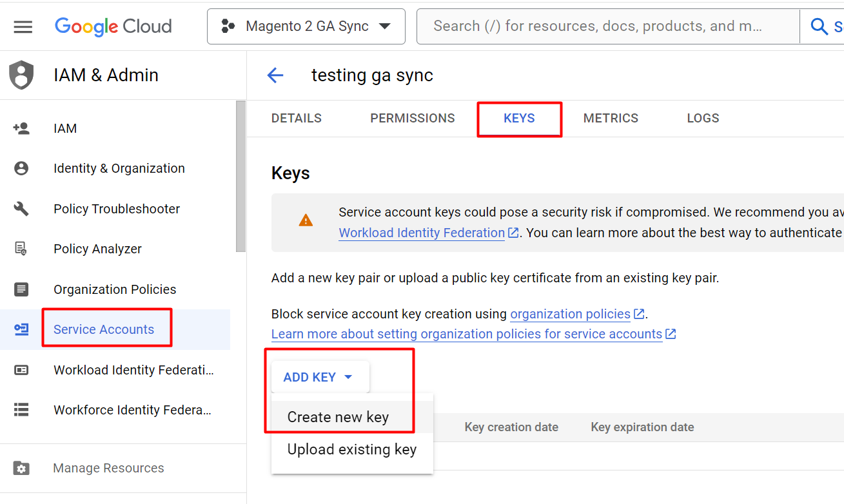The width and height of the screenshot is (844, 504).
Task: Click the search magnifier icon
Action: point(819,26)
